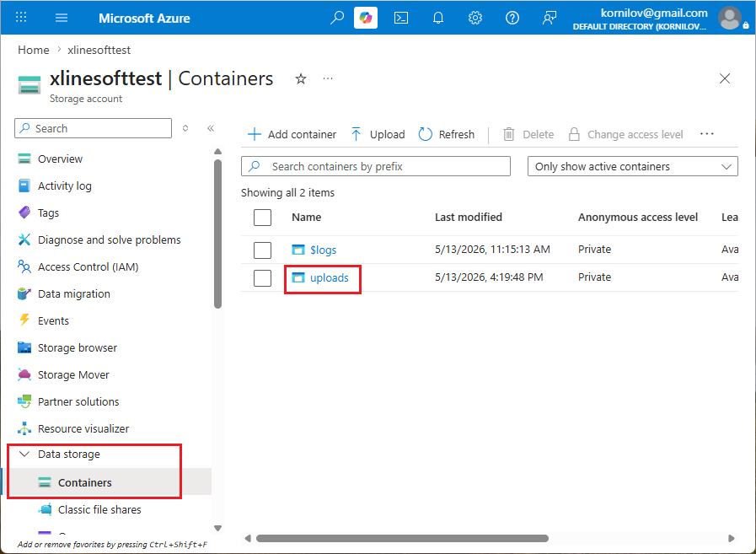Open Resource visualizer in the sidebar
This screenshot has width=756, height=554.
tap(83, 429)
